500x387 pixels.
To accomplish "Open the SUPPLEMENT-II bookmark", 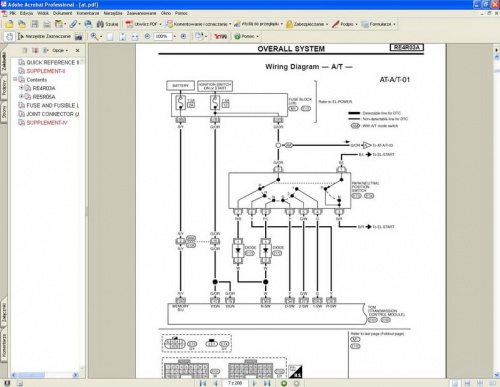I will click(x=46, y=71).
